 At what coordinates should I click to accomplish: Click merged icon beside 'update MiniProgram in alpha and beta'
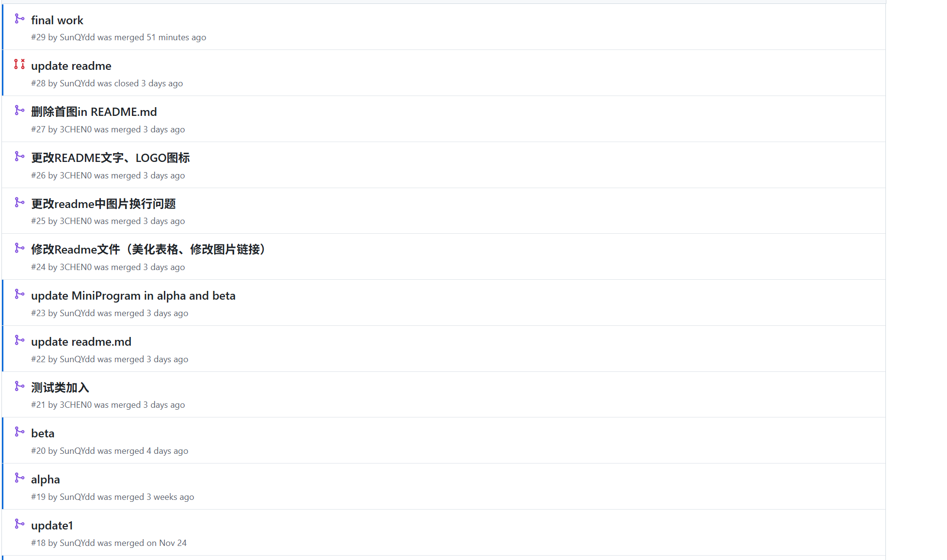[19, 294]
